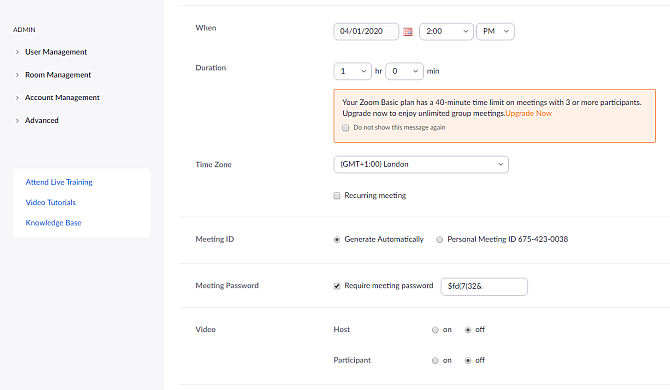Image resolution: width=670 pixels, height=390 pixels.
Task: Open the Attend Live Training link
Action: click(x=59, y=182)
